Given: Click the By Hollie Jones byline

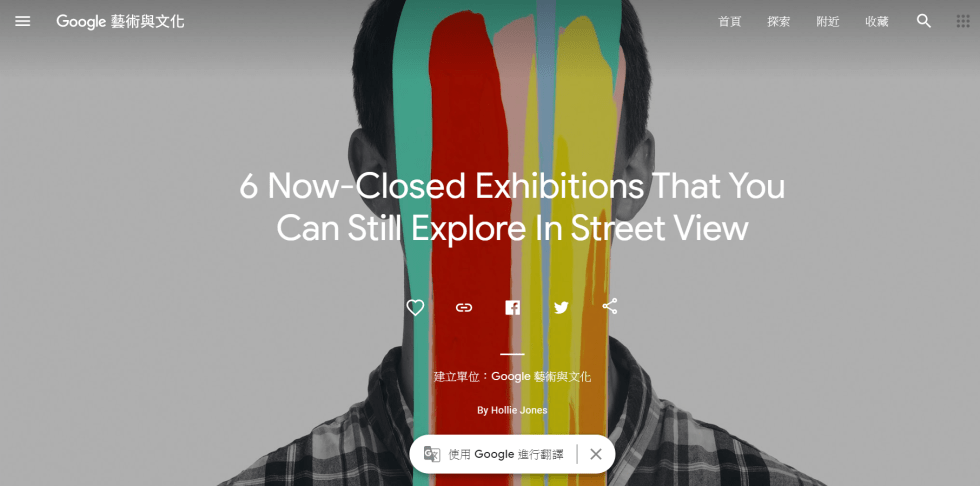Looking at the screenshot, I should (512, 410).
